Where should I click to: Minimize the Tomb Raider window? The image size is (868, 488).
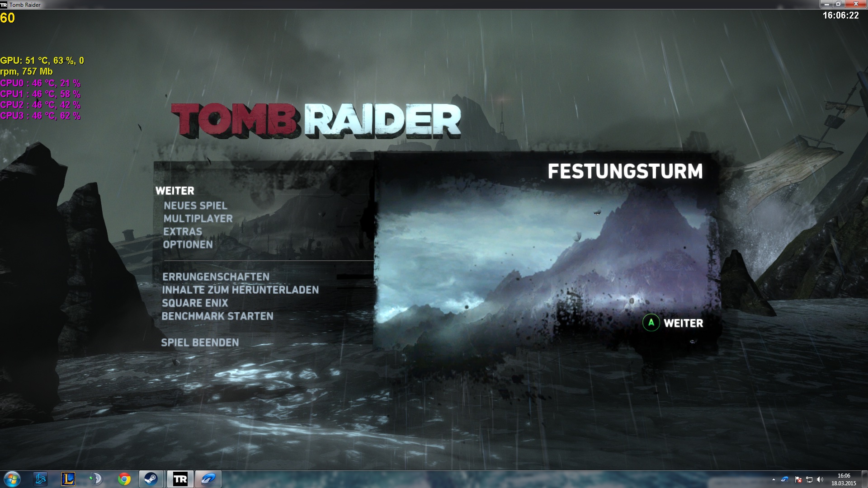point(827,4)
